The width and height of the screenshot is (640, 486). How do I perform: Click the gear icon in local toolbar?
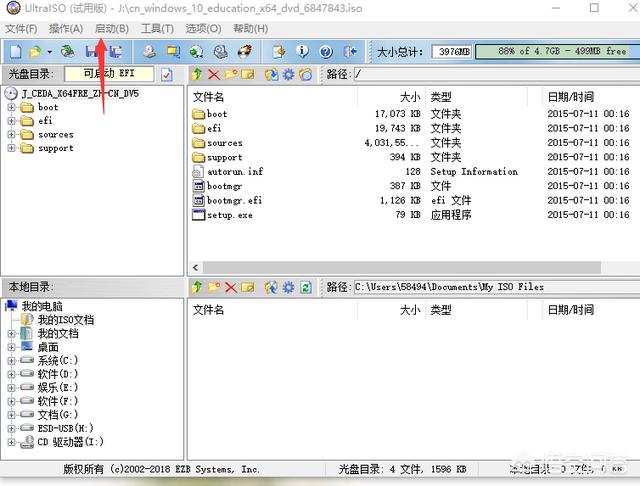click(288, 287)
